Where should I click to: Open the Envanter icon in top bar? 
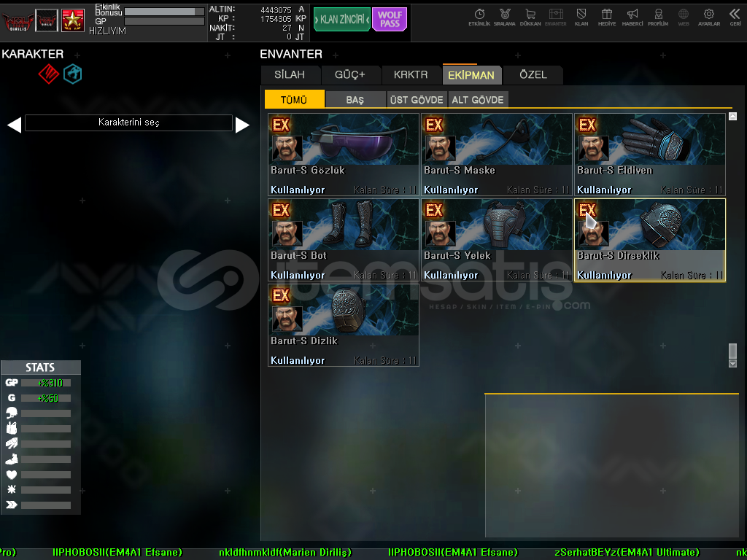point(555,17)
